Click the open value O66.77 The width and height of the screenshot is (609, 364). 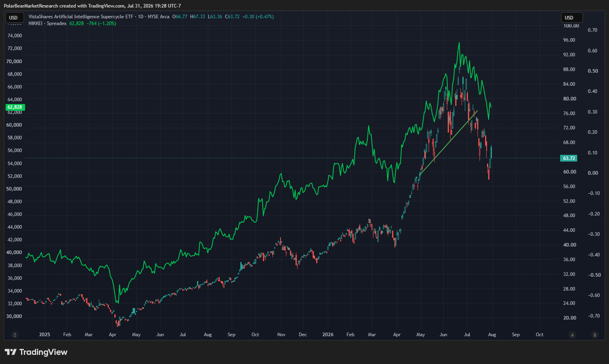180,17
